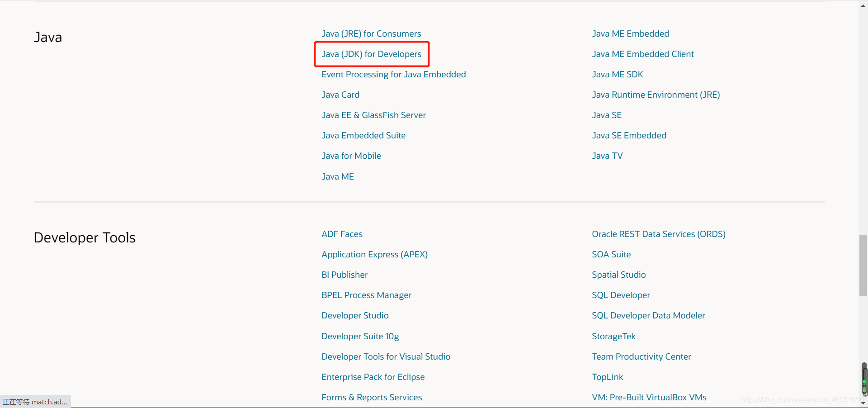
Task: Select StorageTek link
Action: pos(614,337)
